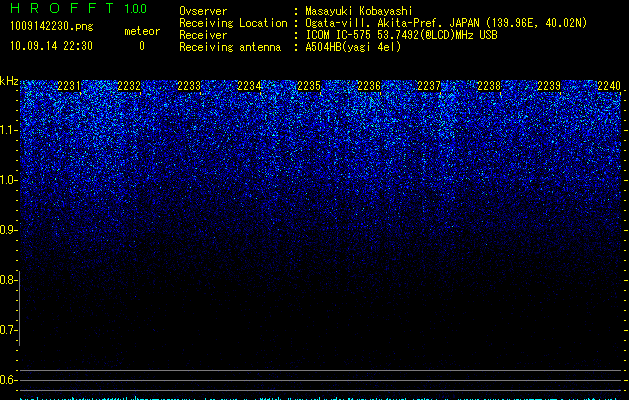This screenshot has width=629, height=400.
Task: Click the 2238 time marker
Action: pyautogui.click(x=489, y=85)
